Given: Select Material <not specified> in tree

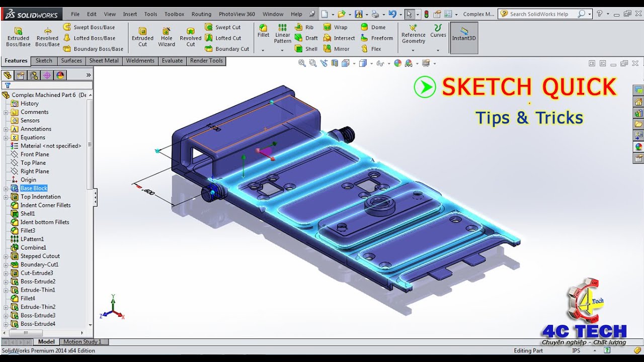Looking at the screenshot, I should click(51, 146).
